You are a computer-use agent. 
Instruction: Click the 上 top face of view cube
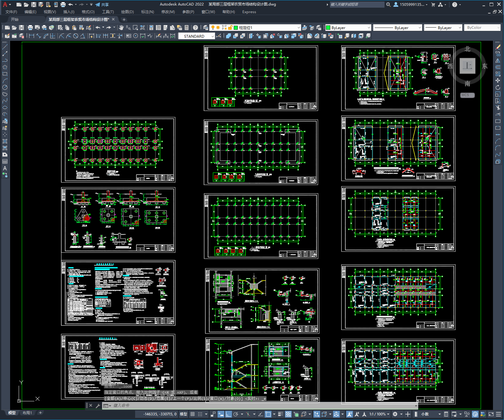[x=467, y=66]
